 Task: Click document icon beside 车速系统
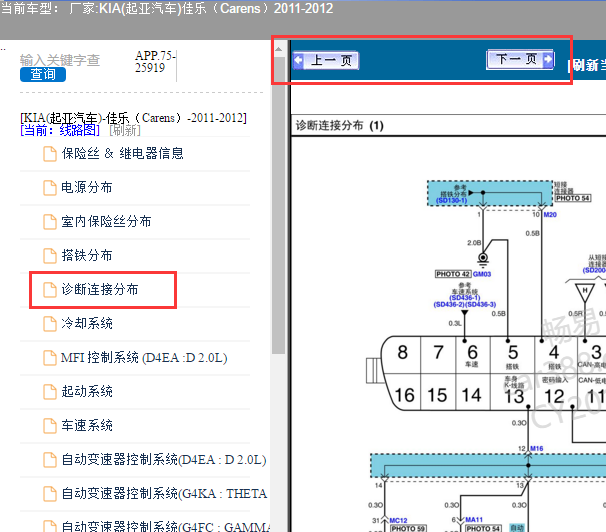click(x=49, y=426)
